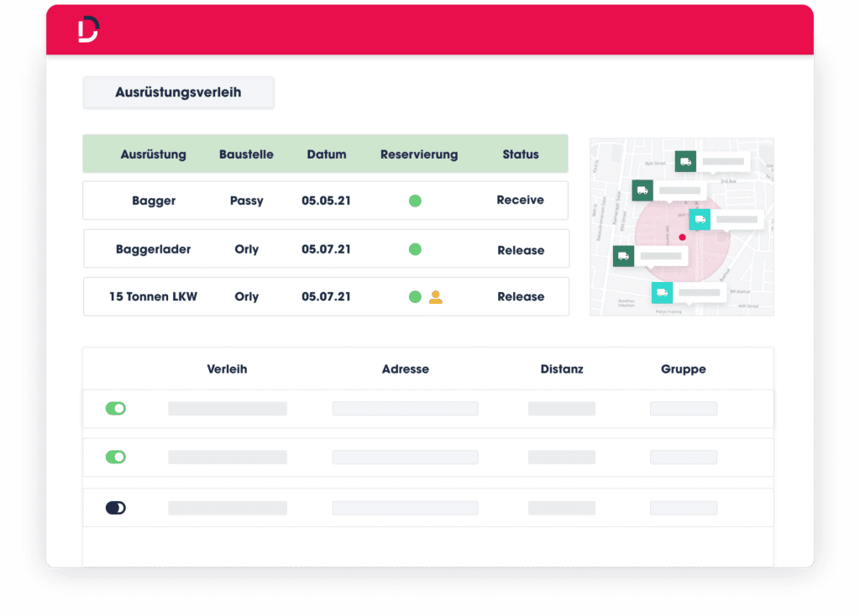860x616 pixels.
Task: Disable the first green toggle in the Verleih table
Action: pyautogui.click(x=115, y=409)
